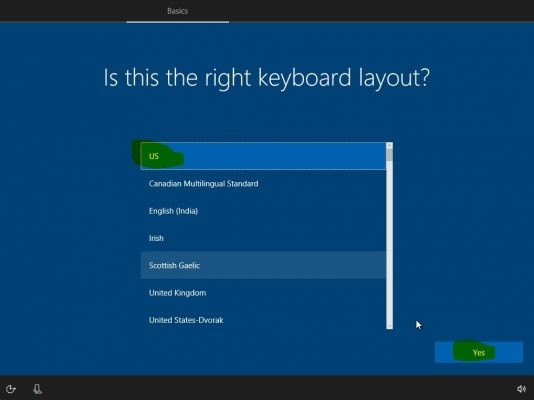Image resolution: width=534 pixels, height=400 pixels.
Task: Click the Yes button to confirm layout
Action: point(478,352)
